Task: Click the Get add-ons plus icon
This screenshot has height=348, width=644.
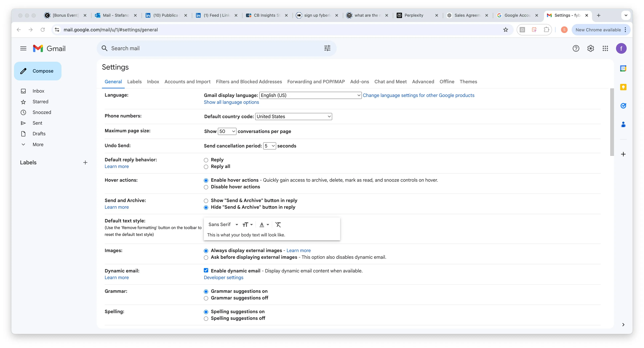Action: pos(623,154)
